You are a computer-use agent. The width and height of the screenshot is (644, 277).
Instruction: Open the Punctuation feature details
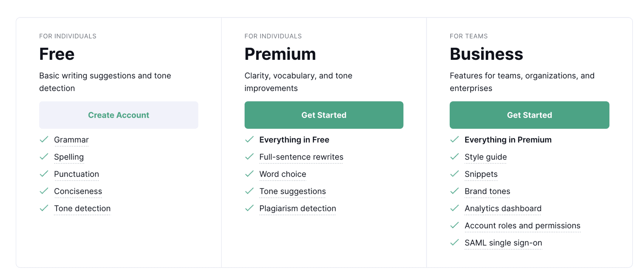point(76,174)
